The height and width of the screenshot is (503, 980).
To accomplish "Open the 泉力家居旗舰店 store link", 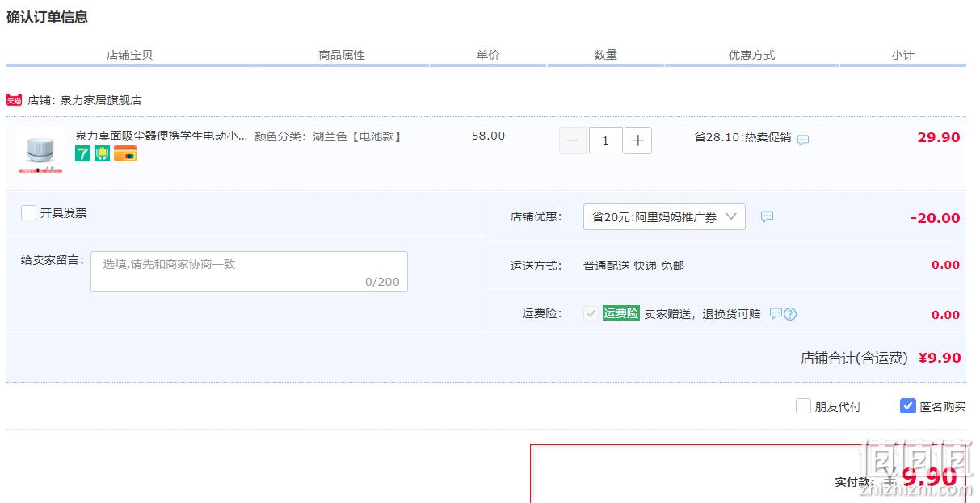I will [x=101, y=100].
